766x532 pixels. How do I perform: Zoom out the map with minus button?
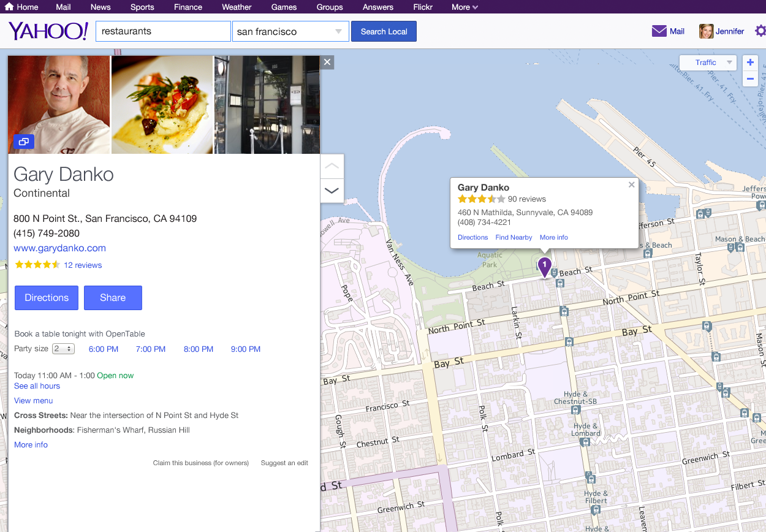click(750, 78)
